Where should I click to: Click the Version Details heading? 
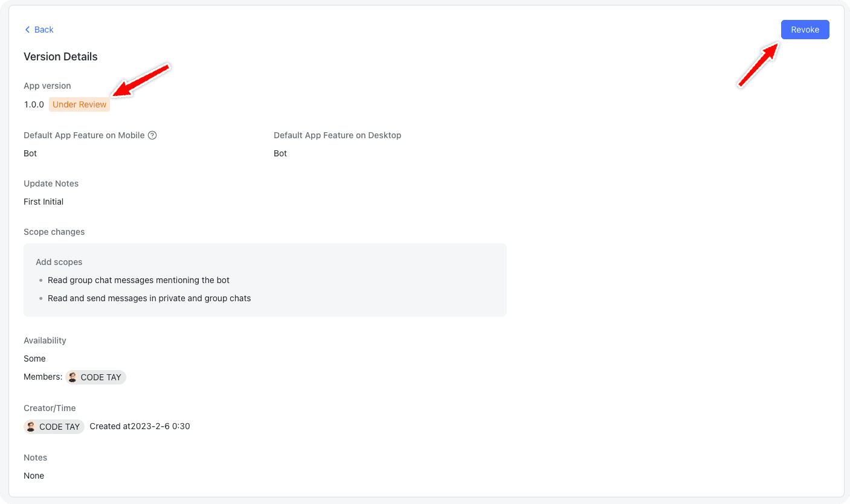pyautogui.click(x=60, y=57)
